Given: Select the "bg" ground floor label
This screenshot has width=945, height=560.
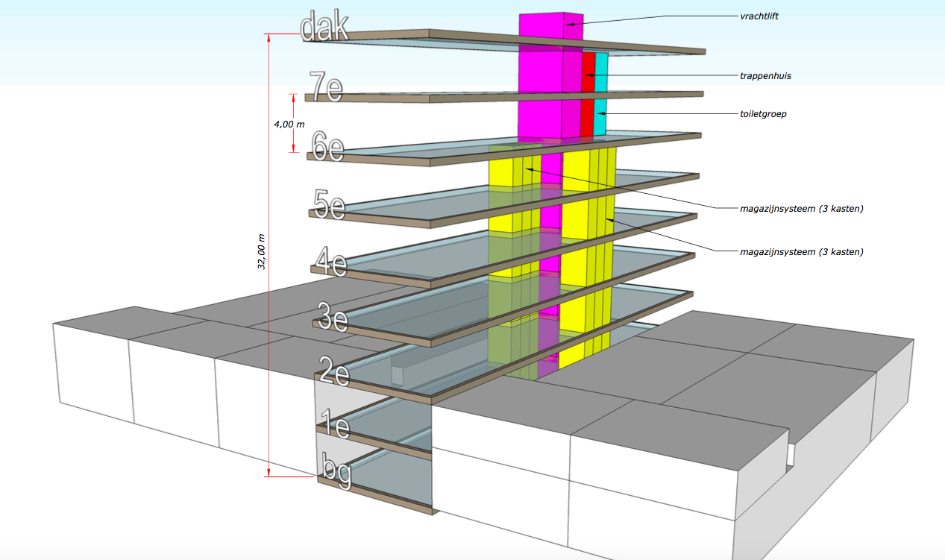Looking at the screenshot, I should pyautogui.click(x=336, y=471).
